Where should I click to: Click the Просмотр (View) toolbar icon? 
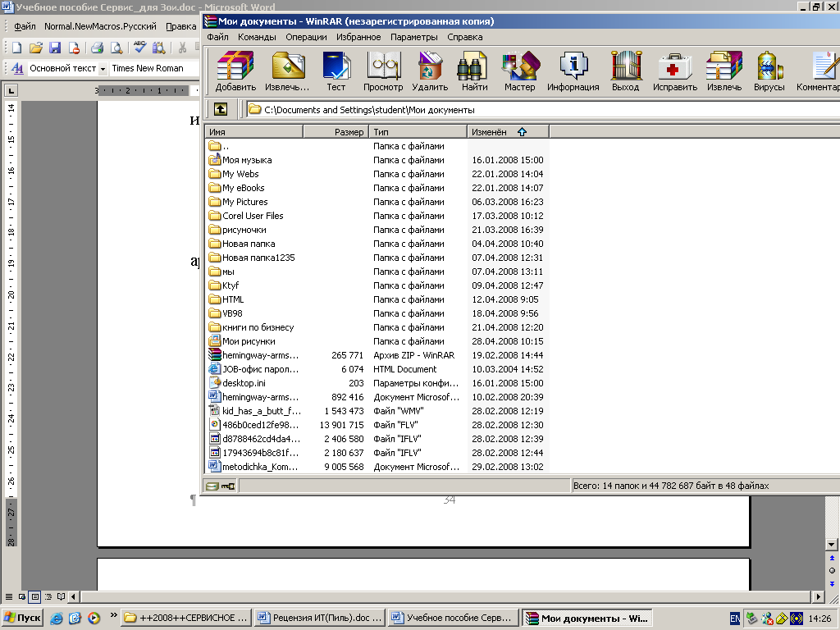[x=383, y=71]
